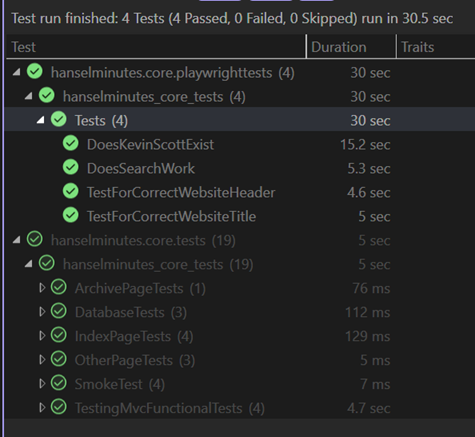
Task: Click passed icon beside DatabaseTests
Action: pyautogui.click(x=59, y=311)
